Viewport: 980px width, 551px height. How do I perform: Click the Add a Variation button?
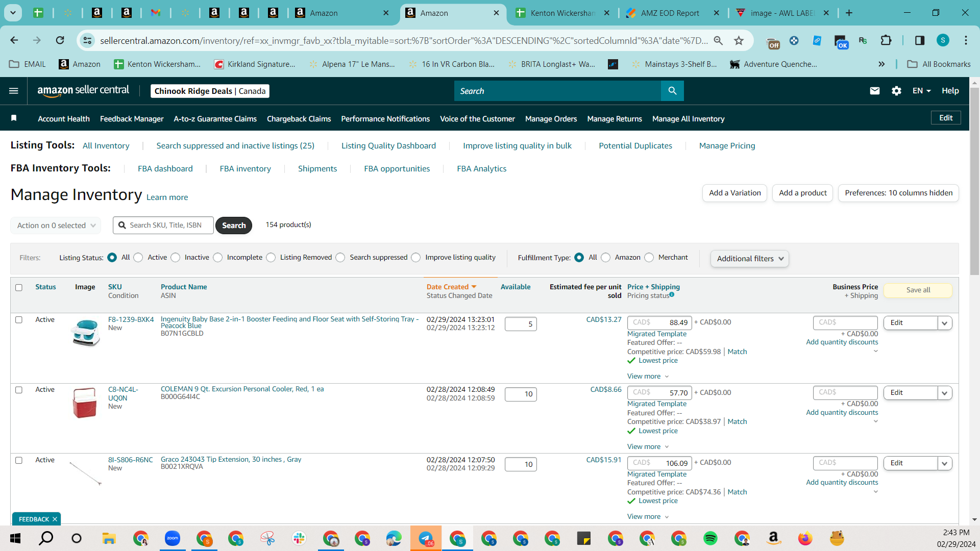(735, 193)
